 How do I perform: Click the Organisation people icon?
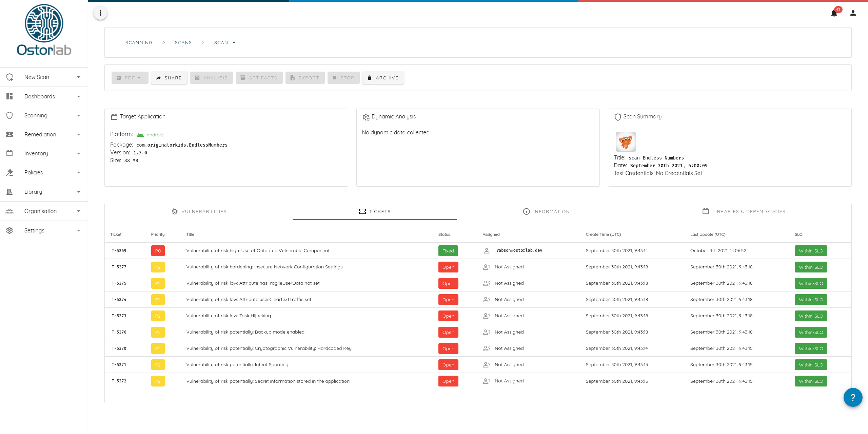click(x=9, y=211)
